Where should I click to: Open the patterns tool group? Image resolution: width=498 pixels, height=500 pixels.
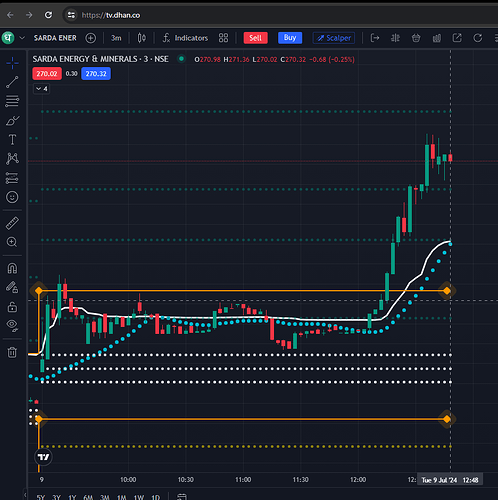[12, 159]
